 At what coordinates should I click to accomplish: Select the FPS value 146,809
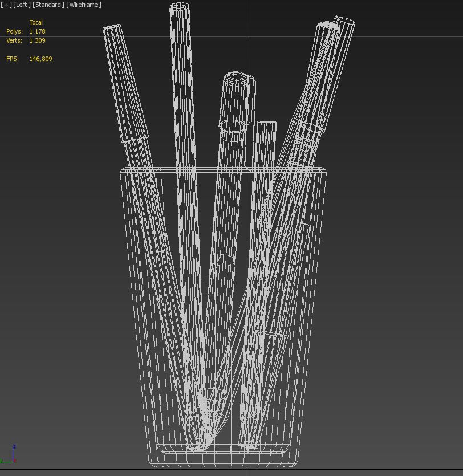pyautogui.click(x=40, y=59)
